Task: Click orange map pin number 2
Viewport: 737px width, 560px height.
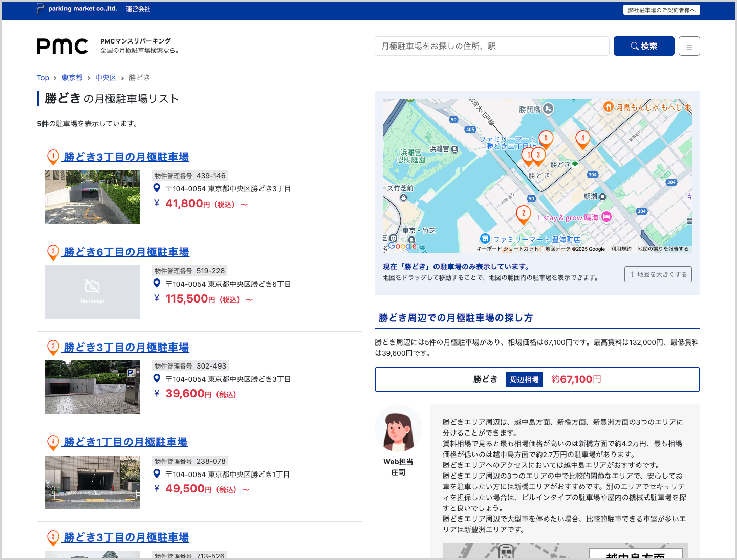Action: [x=523, y=215]
